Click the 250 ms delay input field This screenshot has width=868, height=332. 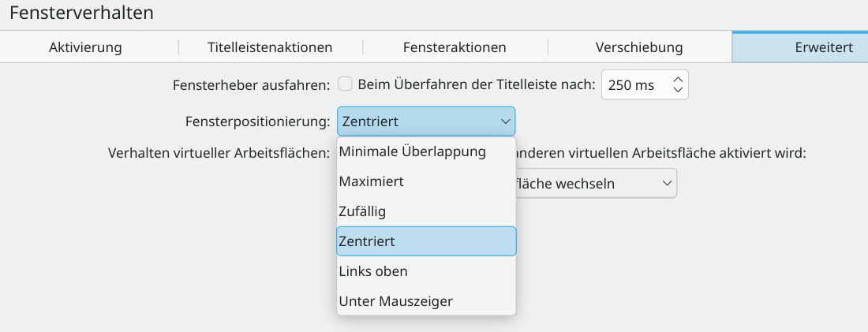tap(634, 85)
